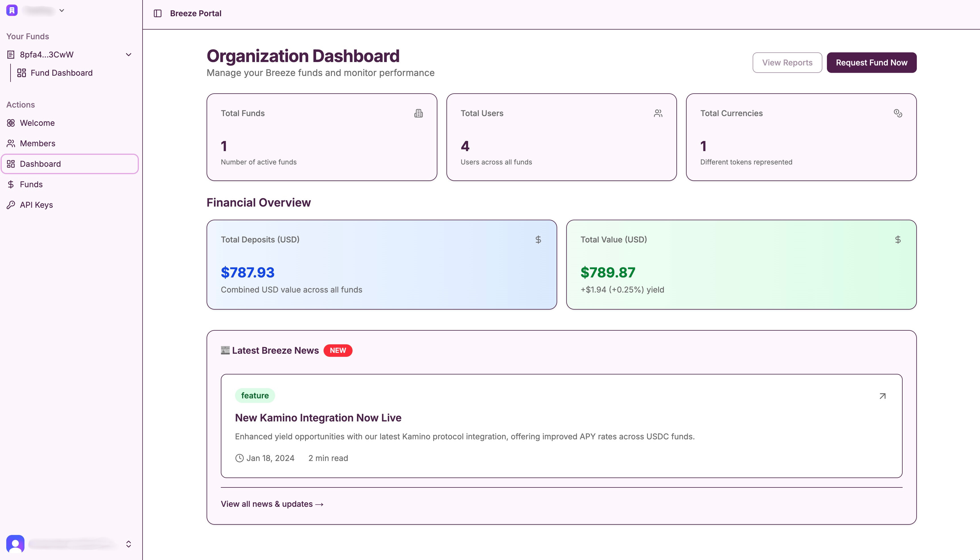
Task: Click the Funds dollar icon
Action: tap(11, 184)
